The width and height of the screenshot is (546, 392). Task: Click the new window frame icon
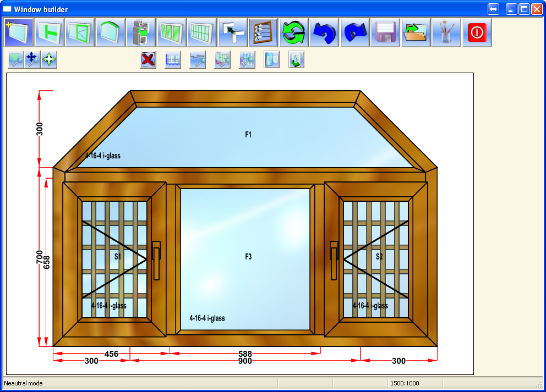coord(19,33)
